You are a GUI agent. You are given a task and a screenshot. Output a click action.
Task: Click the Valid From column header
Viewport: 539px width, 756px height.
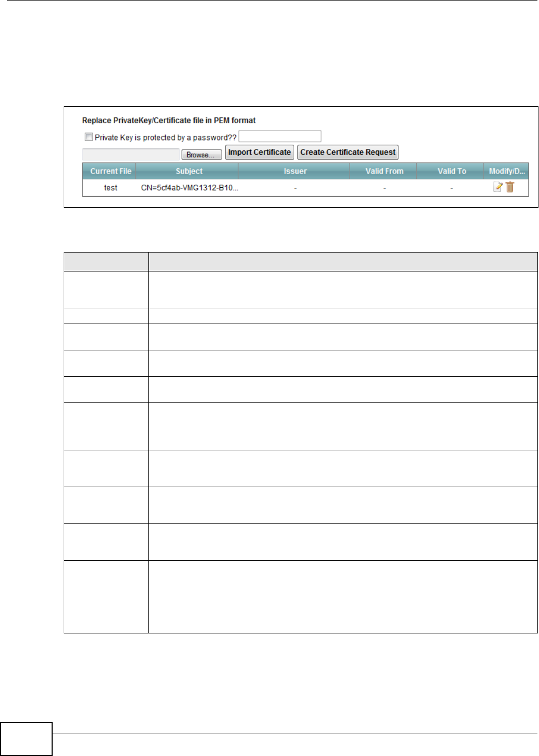(384, 171)
